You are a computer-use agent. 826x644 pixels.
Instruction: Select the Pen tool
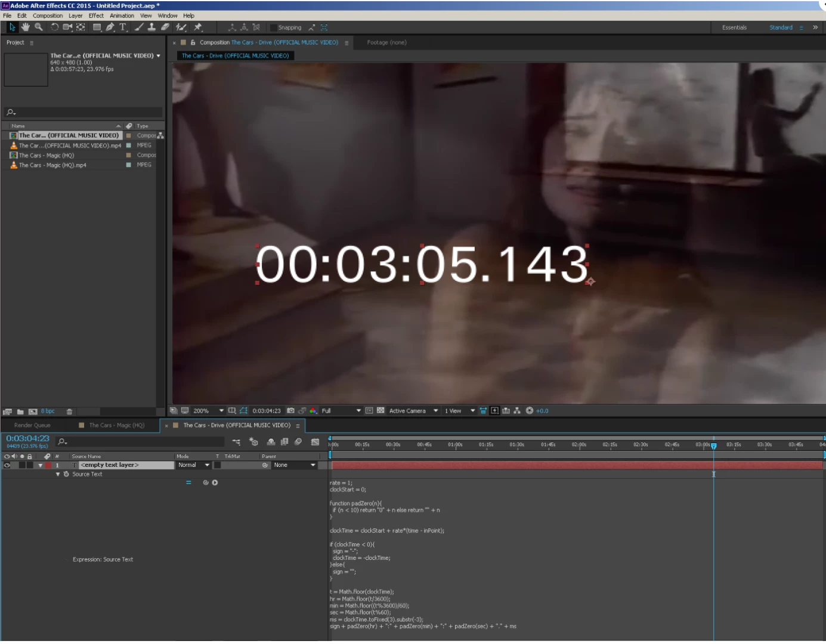pos(110,27)
